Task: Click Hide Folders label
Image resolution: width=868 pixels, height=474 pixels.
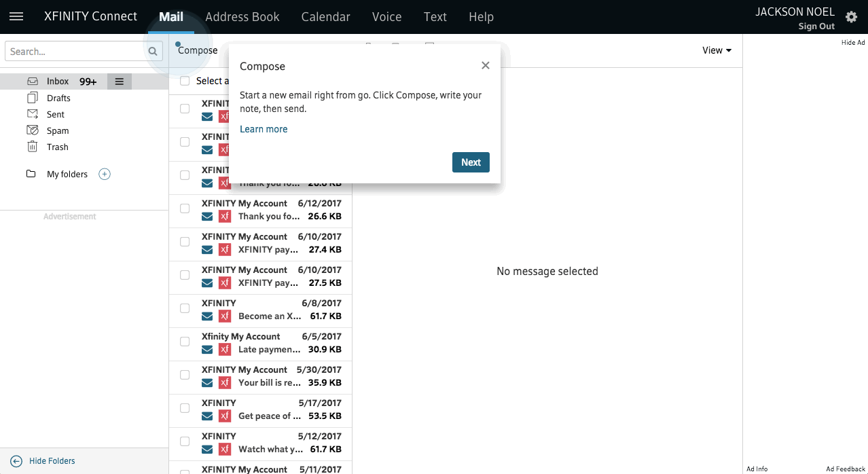Action: click(52, 461)
